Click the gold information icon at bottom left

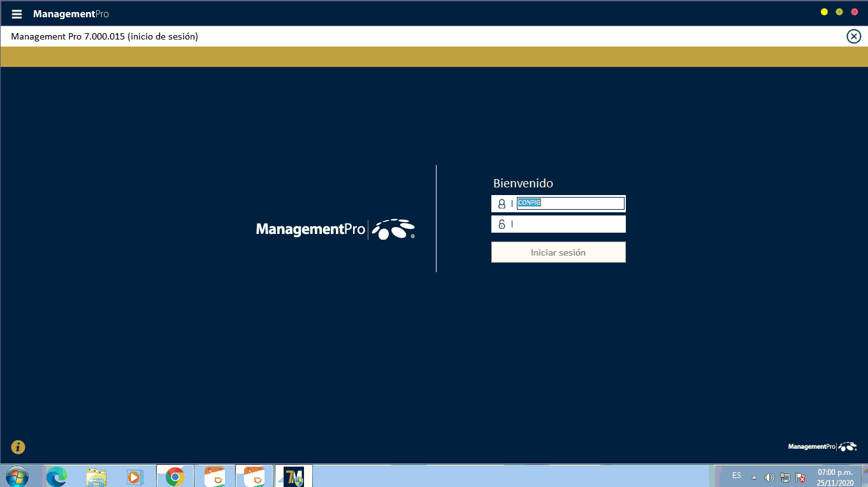[x=18, y=447]
